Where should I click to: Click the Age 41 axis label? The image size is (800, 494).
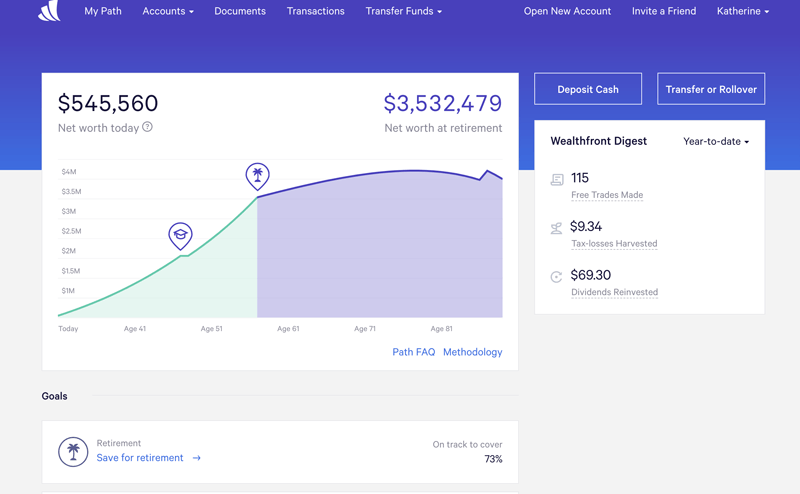tap(135, 329)
